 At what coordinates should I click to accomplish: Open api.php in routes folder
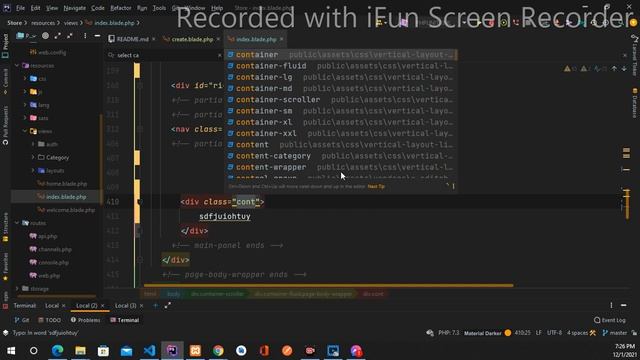pyautogui.click(x=48, y=236)
